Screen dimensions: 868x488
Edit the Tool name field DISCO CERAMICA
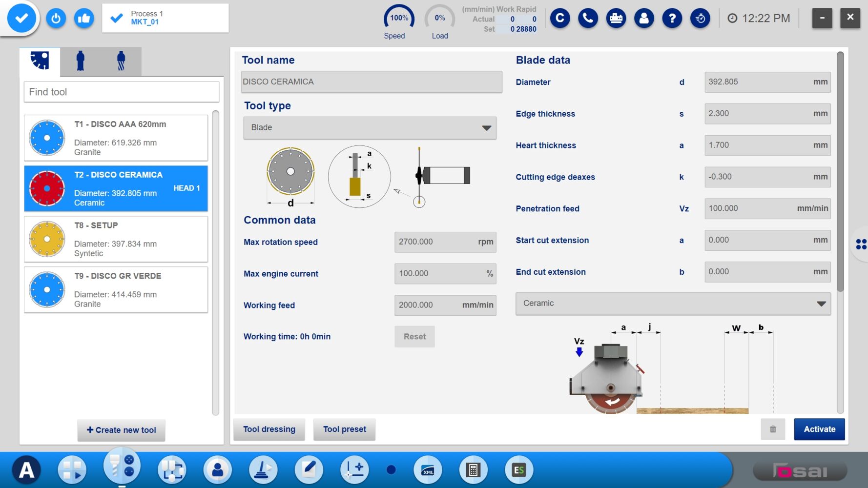pyautogui.click(x=372, y=82)
